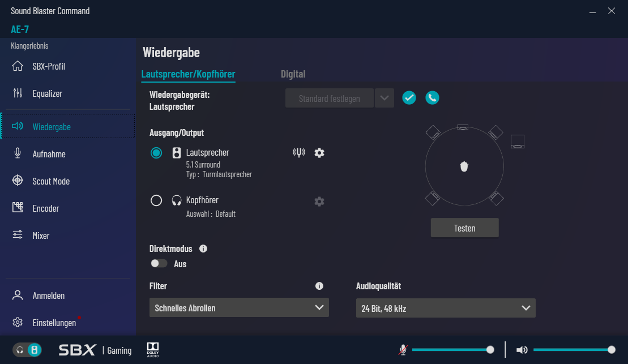
Task: Select the Lautsprecher output radio button
Action: click(x=156, y=153)
